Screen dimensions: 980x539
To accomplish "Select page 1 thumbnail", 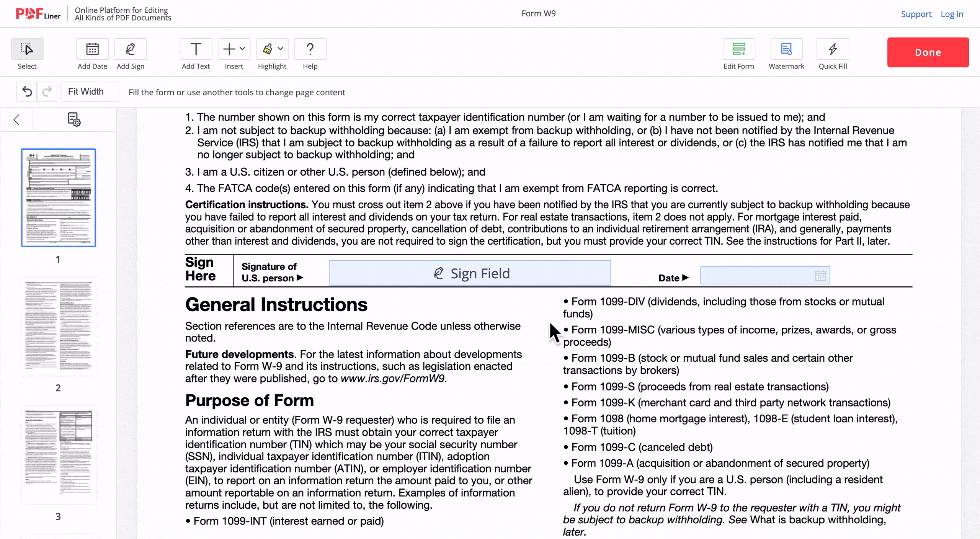I will click(x=59, y=198).
